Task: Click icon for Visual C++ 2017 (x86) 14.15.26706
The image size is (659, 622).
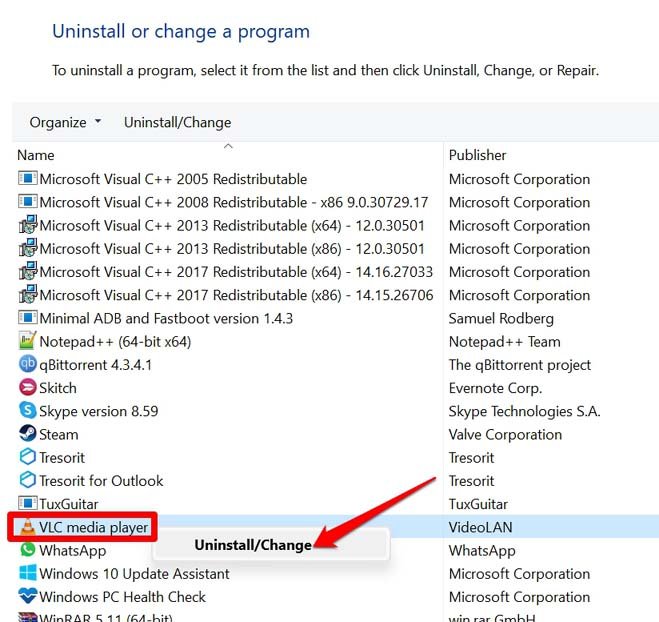Action: (x=28, y=294)
